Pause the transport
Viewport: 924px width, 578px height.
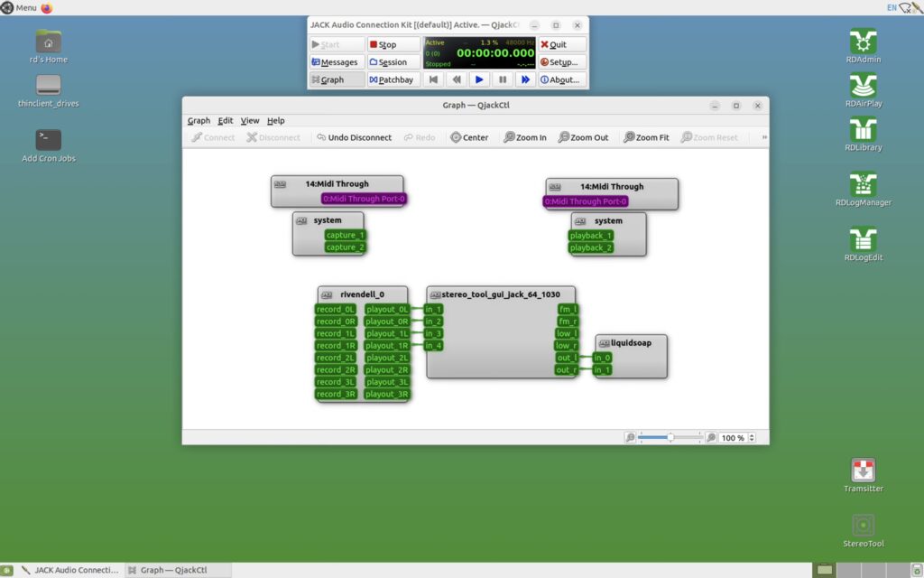[502, 79]
